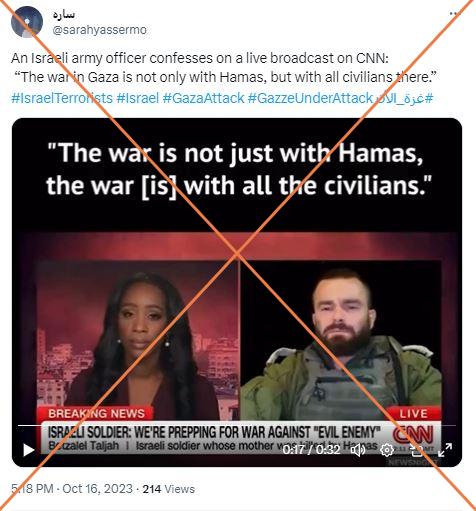Viewport: 476px width, 511px height.
Task: Play the embedded CNN video
Action: click(x=29, y=450)
